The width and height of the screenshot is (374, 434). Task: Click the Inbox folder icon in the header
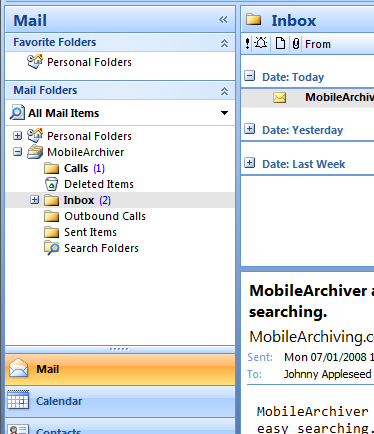pos(254,20)
